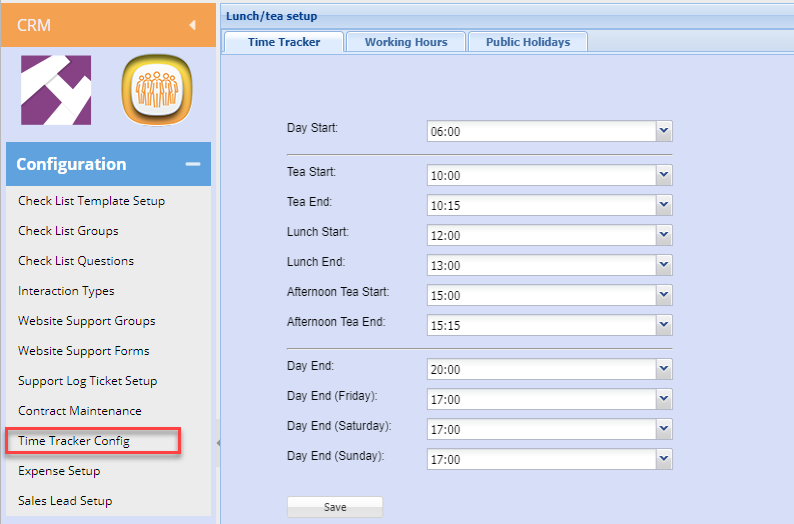Viewport: 794px width, 524px height.
Task: Open the Day End dropdown arrow
Action: click(x=664, y=369)
